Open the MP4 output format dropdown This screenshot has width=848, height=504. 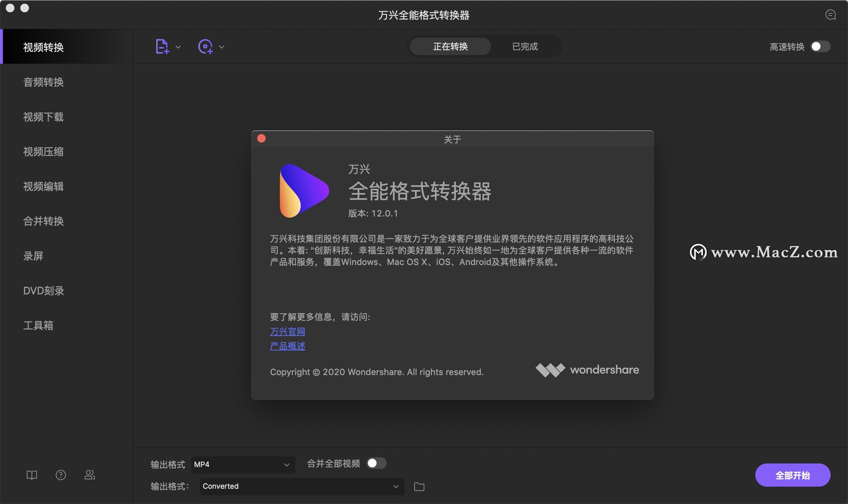coord(243,464)
